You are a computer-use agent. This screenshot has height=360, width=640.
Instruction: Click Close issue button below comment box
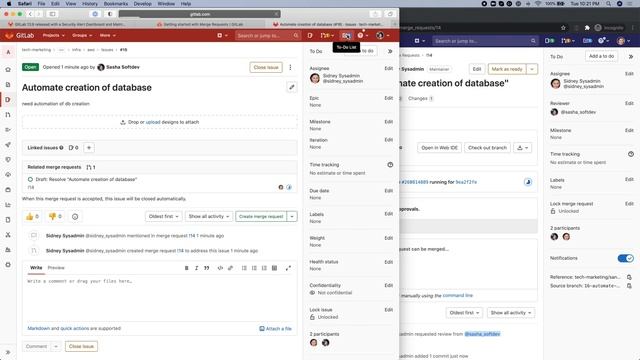81,347
